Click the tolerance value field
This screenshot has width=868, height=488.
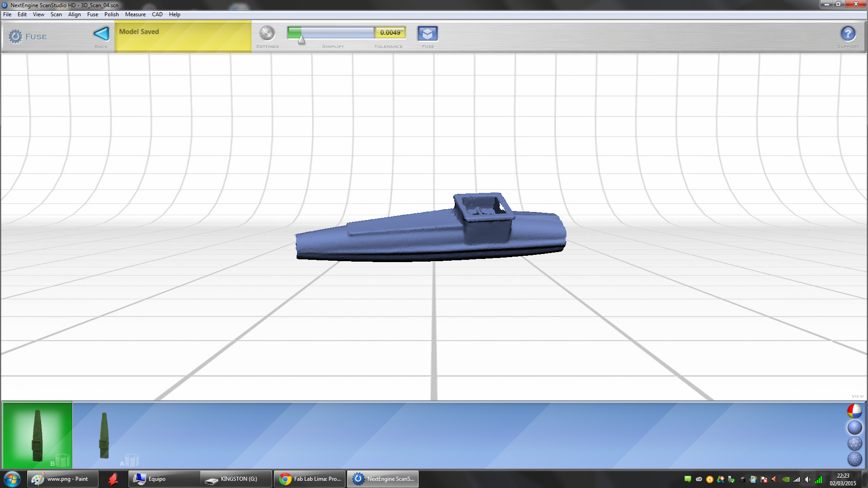[x=391, y=33]
